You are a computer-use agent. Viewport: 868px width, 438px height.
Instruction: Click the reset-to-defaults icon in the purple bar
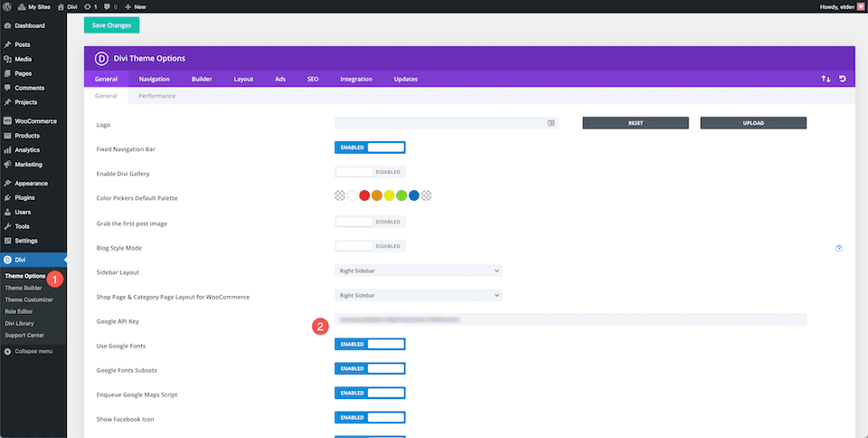coord(843,79)
